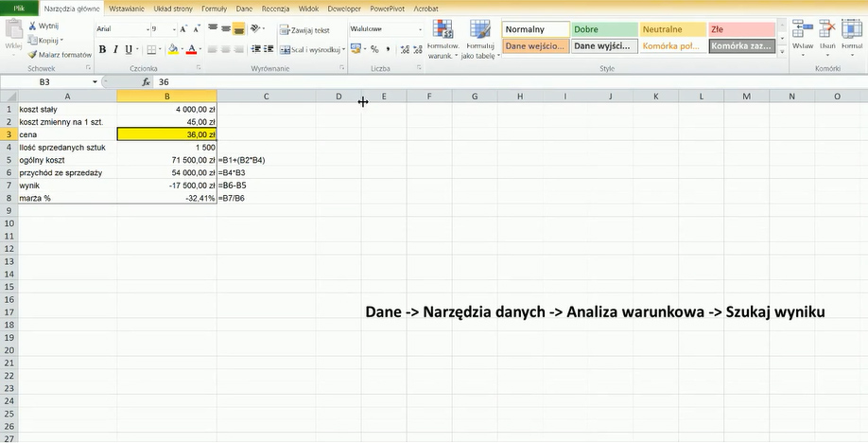Apply the Dobre cell style
Screen dimensions: 868x443
point(603,29)
